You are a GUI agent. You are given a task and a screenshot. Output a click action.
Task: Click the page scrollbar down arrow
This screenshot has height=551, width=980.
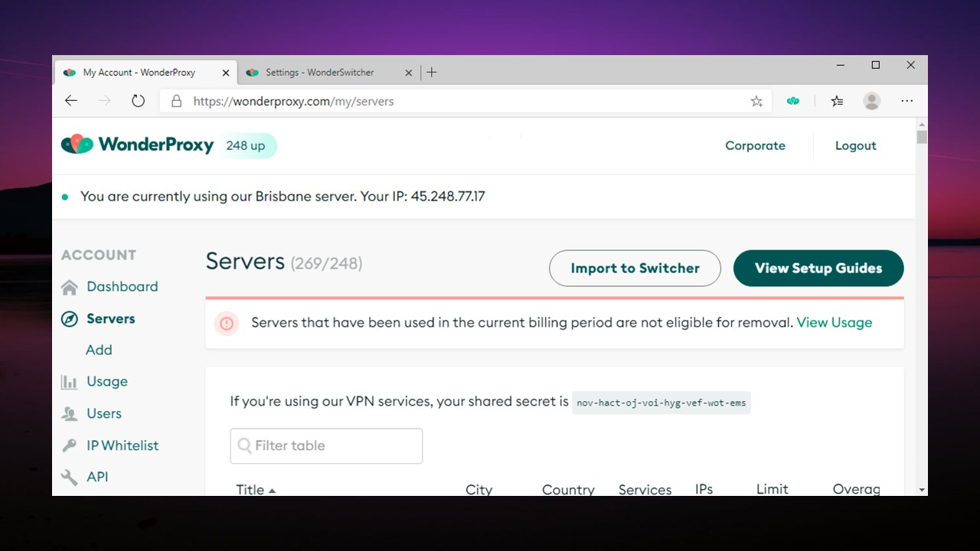[x=922, y=490]
